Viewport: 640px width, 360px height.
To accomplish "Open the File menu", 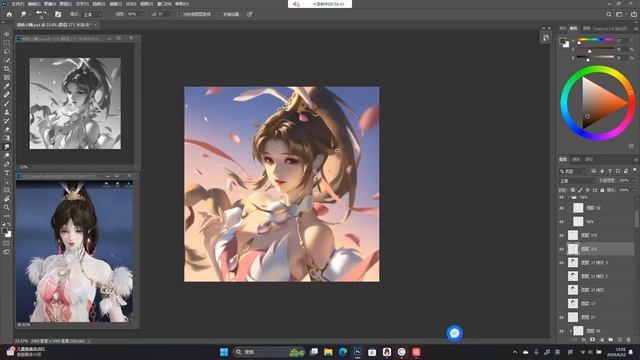I will pos(18,4).
